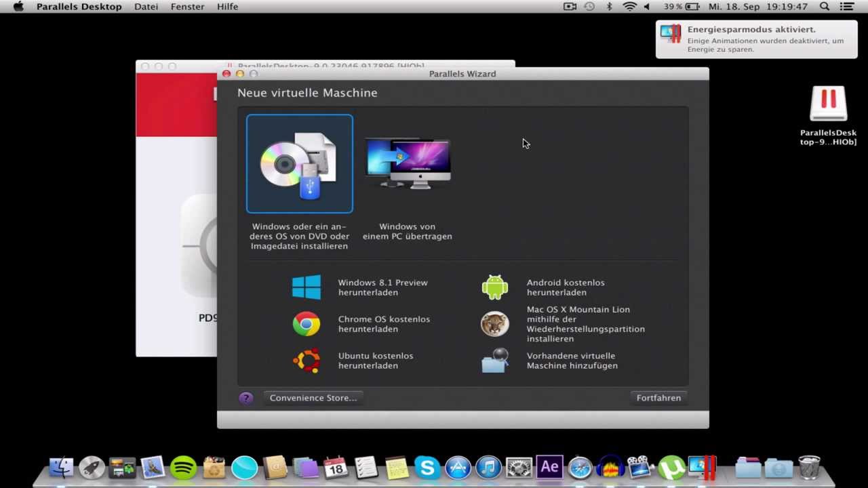This screenshot has width=868, height=488.
Task: Open After Effects in the dock
Action: [549, 468]
